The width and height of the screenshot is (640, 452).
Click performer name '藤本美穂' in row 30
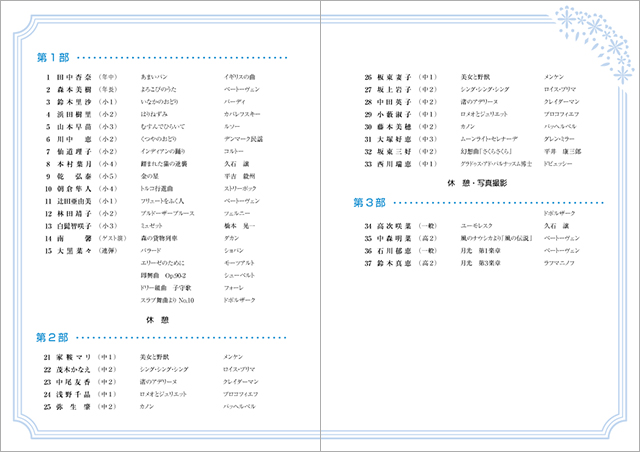click(x=394, y=127)
